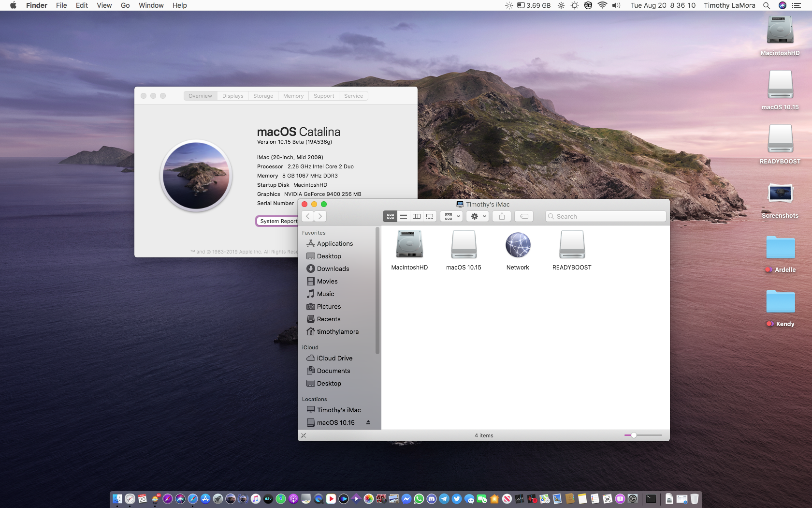Go to Downloads in Finder sidebar
Viewport: 812px width, 508px height.
(333, 269)
